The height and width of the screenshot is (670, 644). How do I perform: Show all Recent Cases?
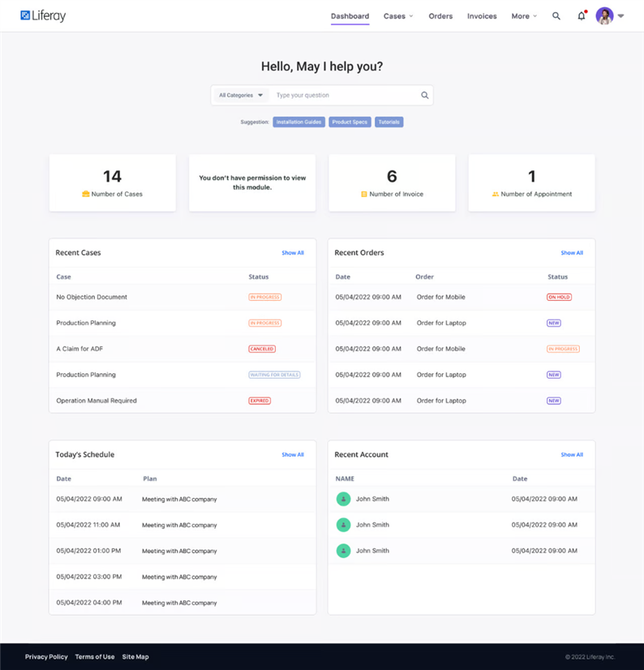point(293,253)
